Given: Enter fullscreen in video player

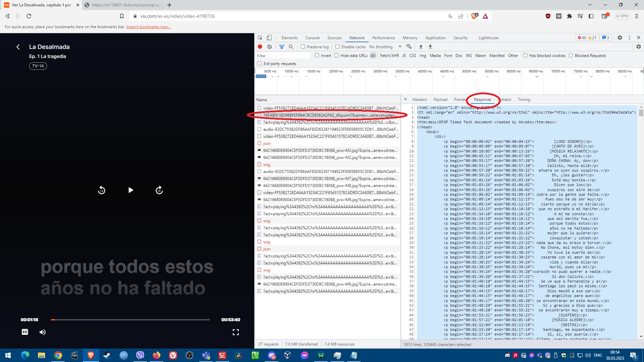Looking at the screenshot, I should 236,332.
